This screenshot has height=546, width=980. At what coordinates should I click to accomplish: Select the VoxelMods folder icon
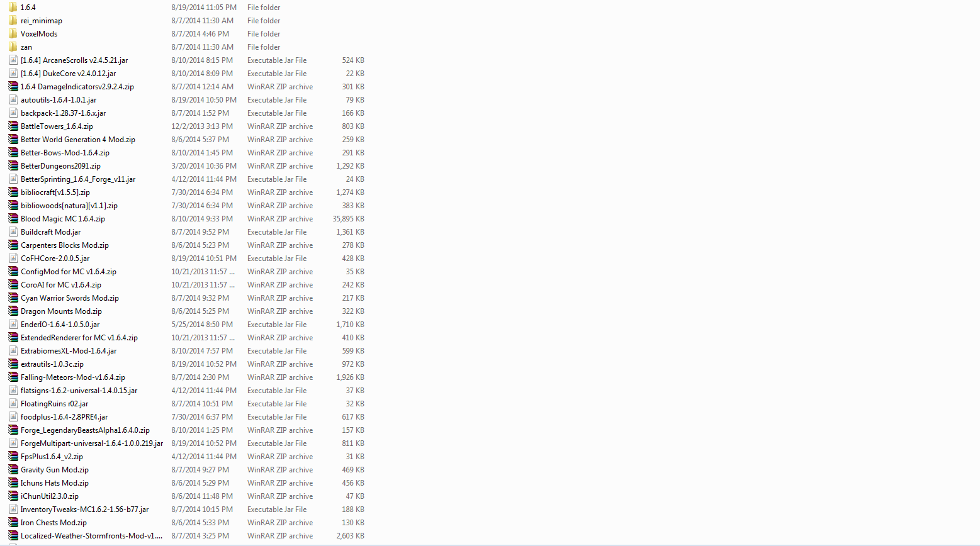click(13, 34)
